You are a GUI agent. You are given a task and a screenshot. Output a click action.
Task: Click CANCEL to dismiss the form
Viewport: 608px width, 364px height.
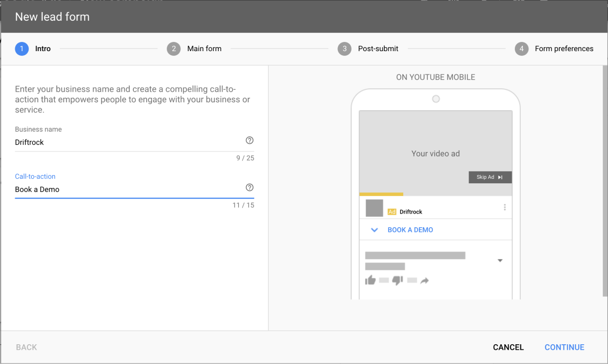click(x=508, y=347)
